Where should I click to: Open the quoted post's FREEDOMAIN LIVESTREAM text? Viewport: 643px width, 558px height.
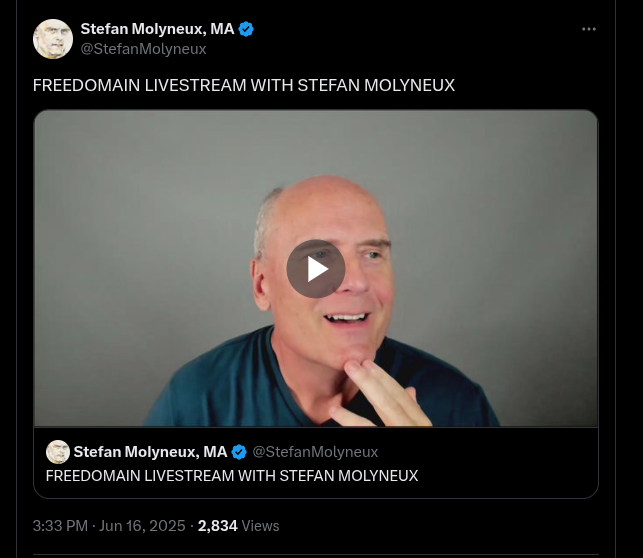(232, 476)
